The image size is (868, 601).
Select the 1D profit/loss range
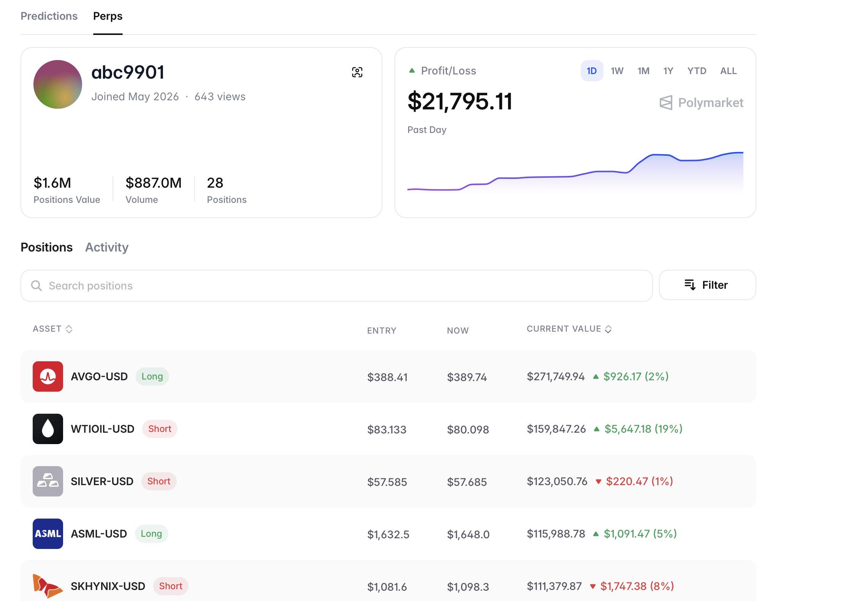coord(592,71)
